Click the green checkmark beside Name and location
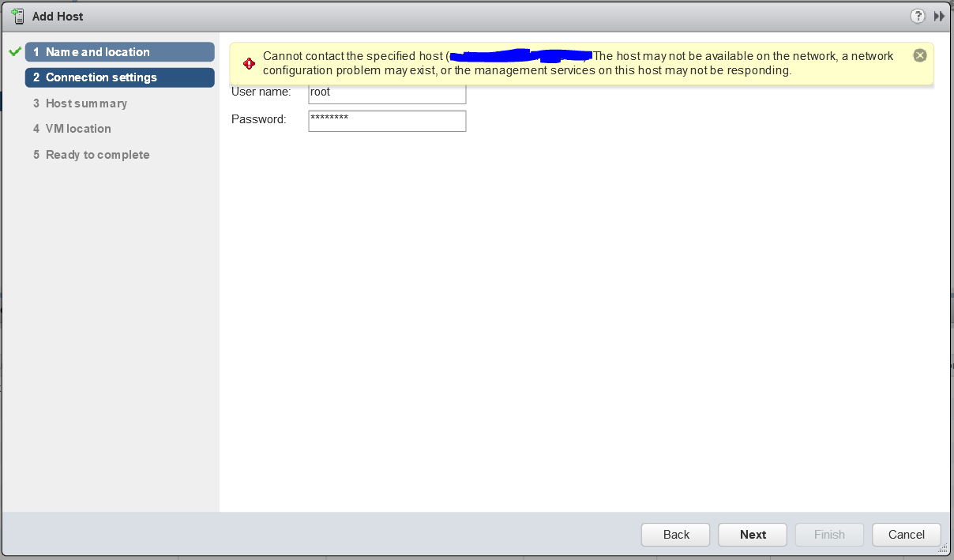This screenshot has height=560, width=954. [13, 51]
